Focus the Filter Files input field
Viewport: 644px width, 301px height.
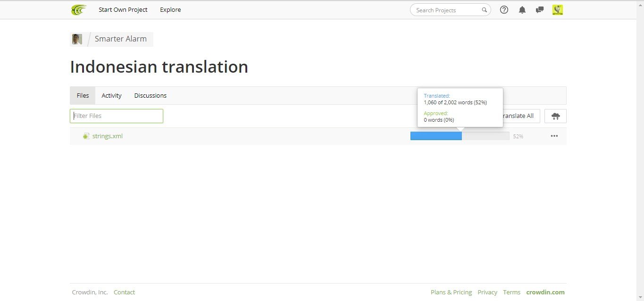[117, 116]
